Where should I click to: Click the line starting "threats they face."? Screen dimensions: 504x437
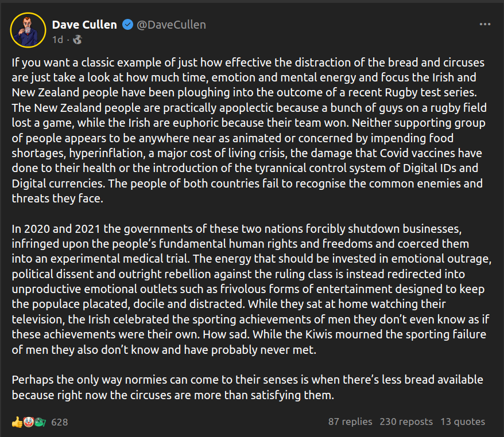point(57,200)
